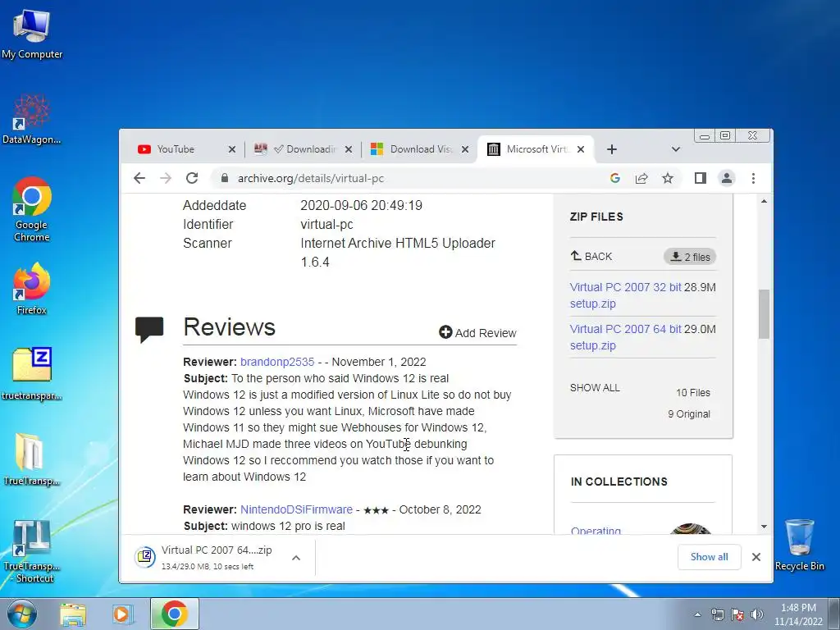Close the downloads bar
Viewport: 840px width, 630px height.
[x=756, y=557]
